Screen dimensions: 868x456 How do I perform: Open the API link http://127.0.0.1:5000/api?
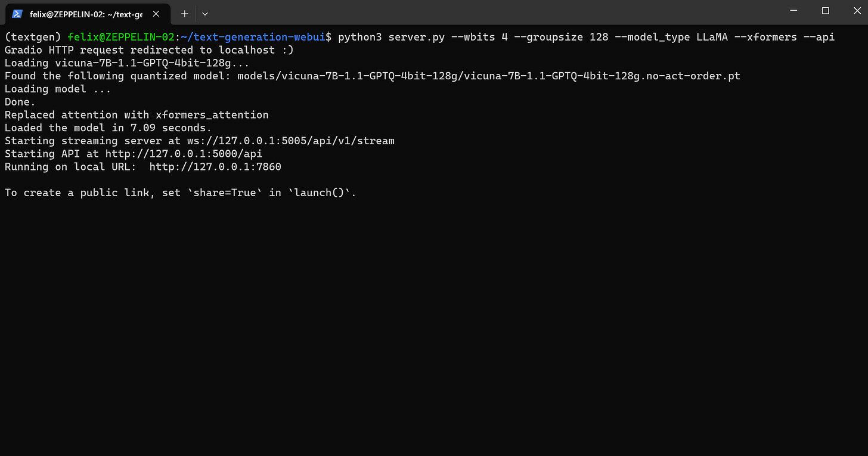tap(184, 154)
